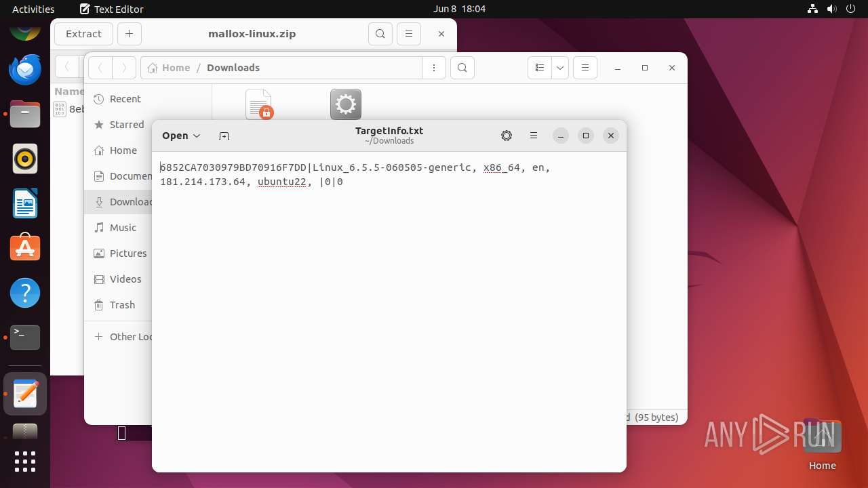The width and height of the screenshot is (868, 488).
Task: Open archive manager hamburger menu
Action: pyautogui.click(x=408, y=34)
